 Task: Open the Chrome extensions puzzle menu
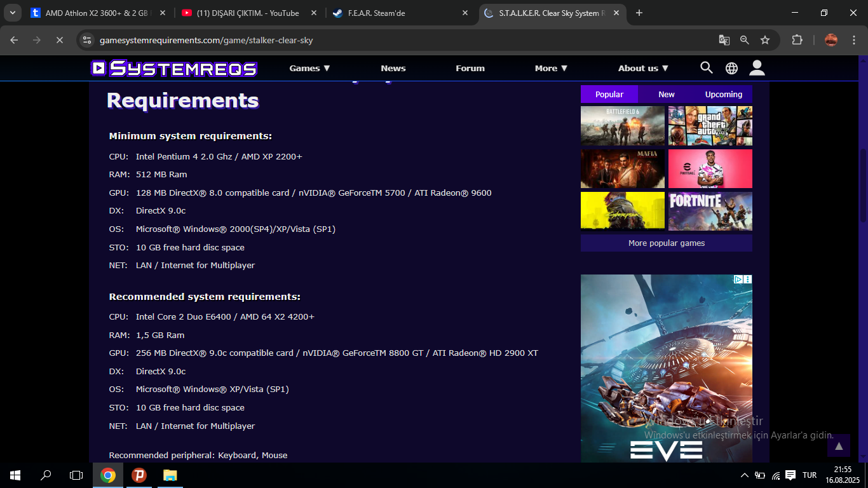(x=797, y=40)
